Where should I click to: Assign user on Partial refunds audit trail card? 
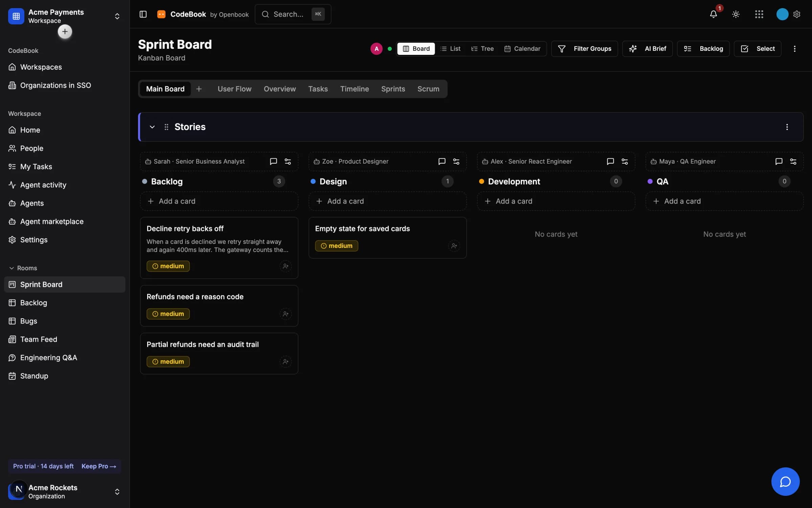(x=286, y=362)
